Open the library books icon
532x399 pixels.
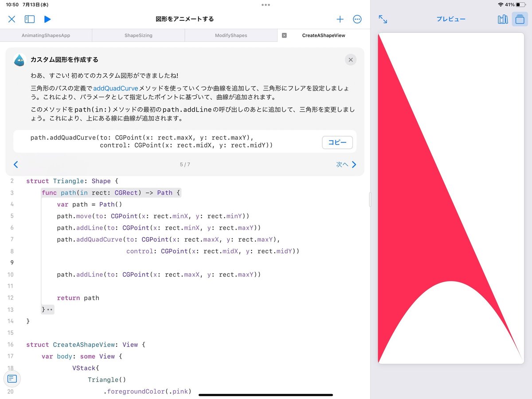click(503, 19)
